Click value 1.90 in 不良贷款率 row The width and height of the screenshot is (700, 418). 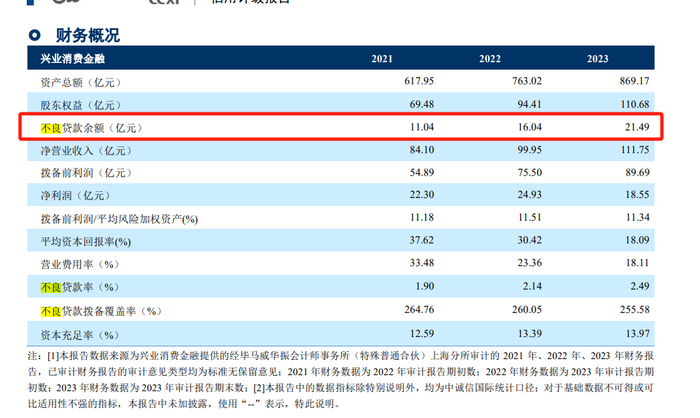tap(425, 286)
